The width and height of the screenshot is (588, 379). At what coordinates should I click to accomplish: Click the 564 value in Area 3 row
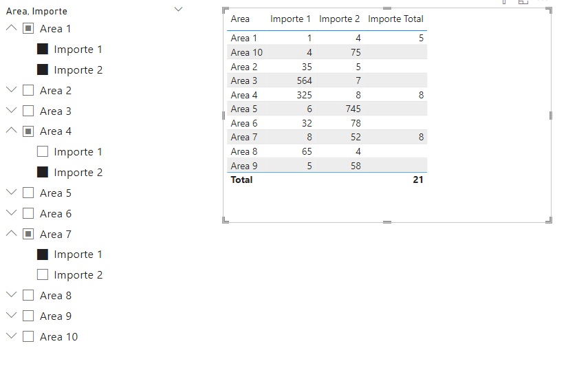click(x=304, y=80)
